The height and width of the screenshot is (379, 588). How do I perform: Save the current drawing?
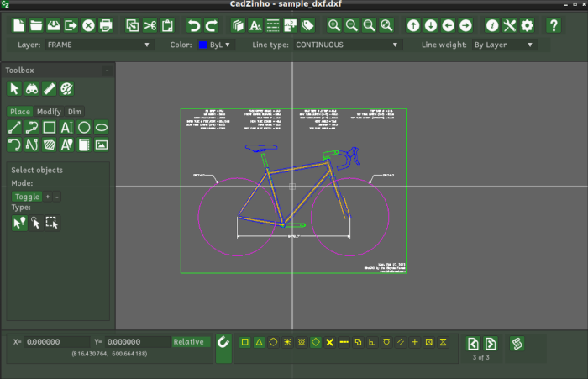click(53, 25)
